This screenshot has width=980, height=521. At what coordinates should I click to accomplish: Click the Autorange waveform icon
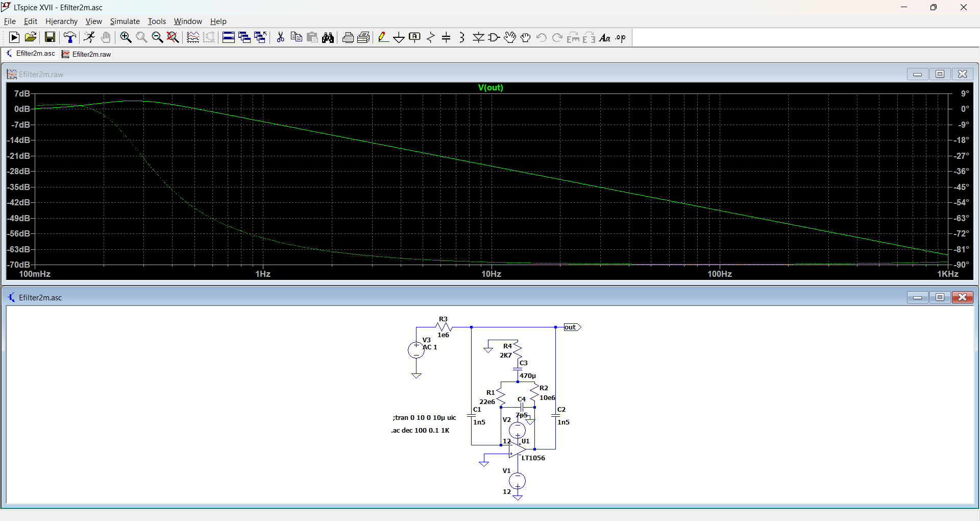(x=193, y=37)
